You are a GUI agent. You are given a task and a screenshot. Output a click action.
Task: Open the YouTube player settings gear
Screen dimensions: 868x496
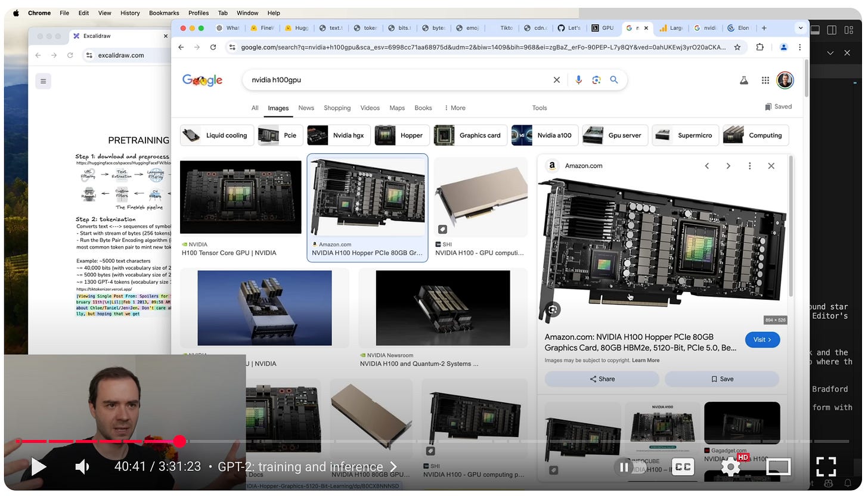coord(731,467)
